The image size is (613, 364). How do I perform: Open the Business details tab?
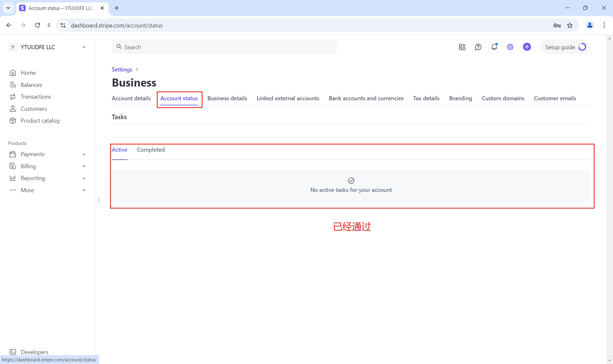click(227, 98)
